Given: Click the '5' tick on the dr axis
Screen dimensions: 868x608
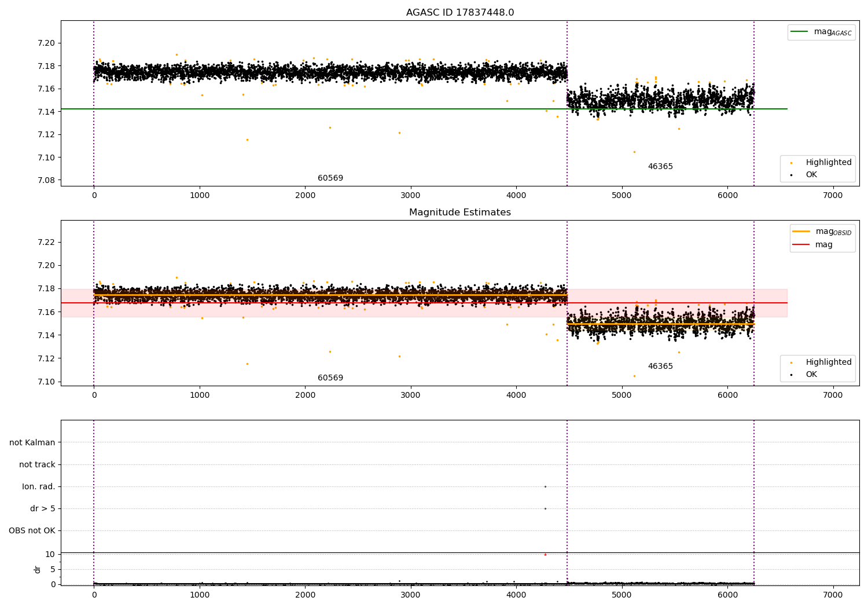Looking at the screenshot, I should (53, 569).
